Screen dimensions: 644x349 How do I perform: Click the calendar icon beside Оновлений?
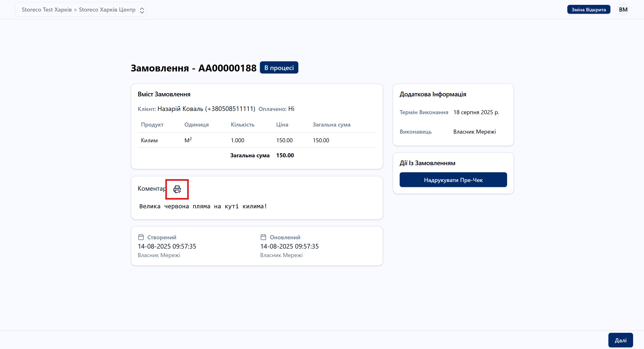[x=263, y=237]
